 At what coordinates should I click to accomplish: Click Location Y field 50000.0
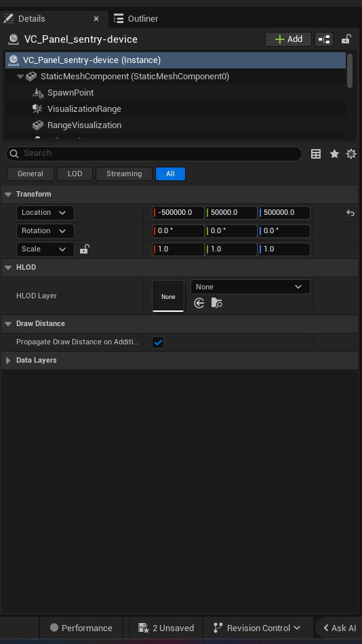[x=231, y=213]
